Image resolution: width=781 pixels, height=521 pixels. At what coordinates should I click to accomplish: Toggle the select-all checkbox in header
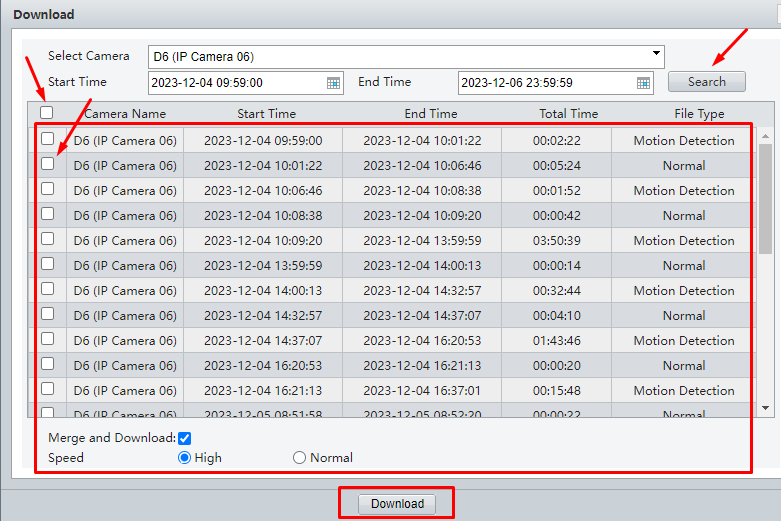(x=46, y=113)
